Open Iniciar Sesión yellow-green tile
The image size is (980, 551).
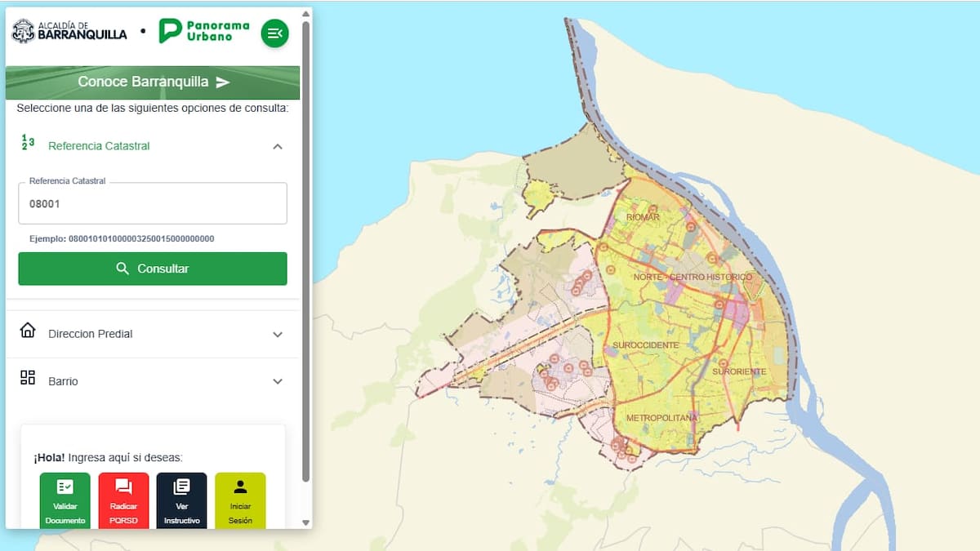pyautogui.click(x=240, y=500)
